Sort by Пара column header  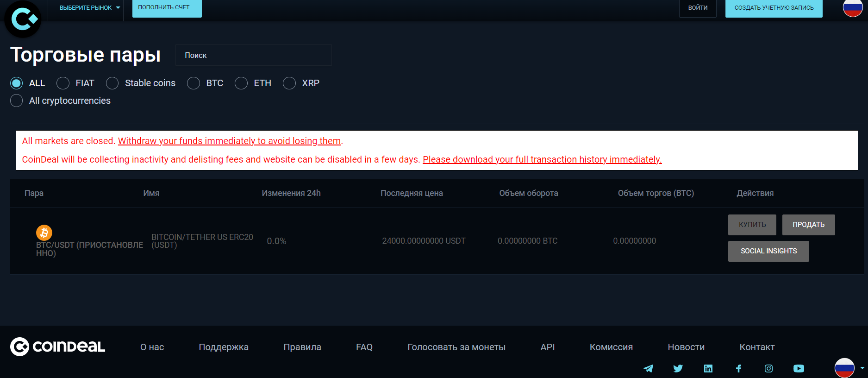pyautogui.click(x=34, y=193)
